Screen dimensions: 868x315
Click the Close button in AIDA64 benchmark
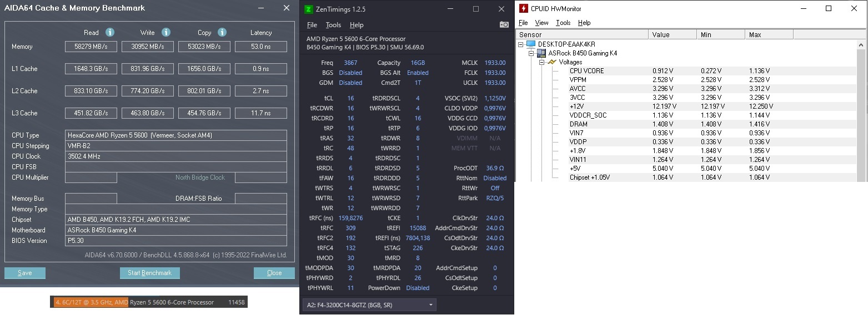tap(274, 273)
